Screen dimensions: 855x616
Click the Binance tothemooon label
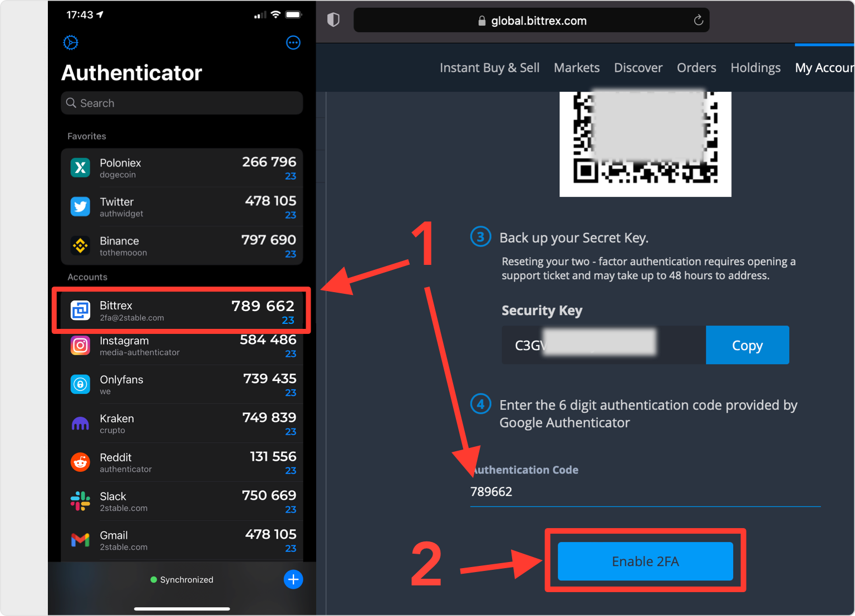click(123, 253)
